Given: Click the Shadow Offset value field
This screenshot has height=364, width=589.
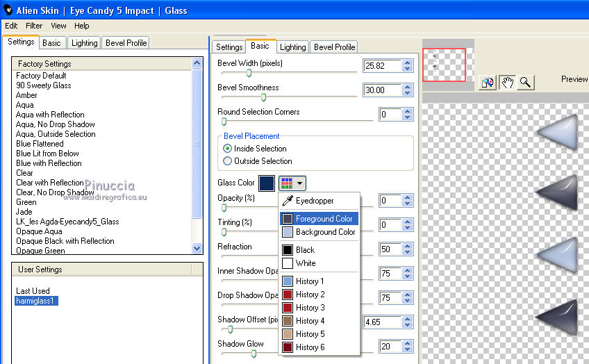Looking at the screenshot, I should [382, 322].
